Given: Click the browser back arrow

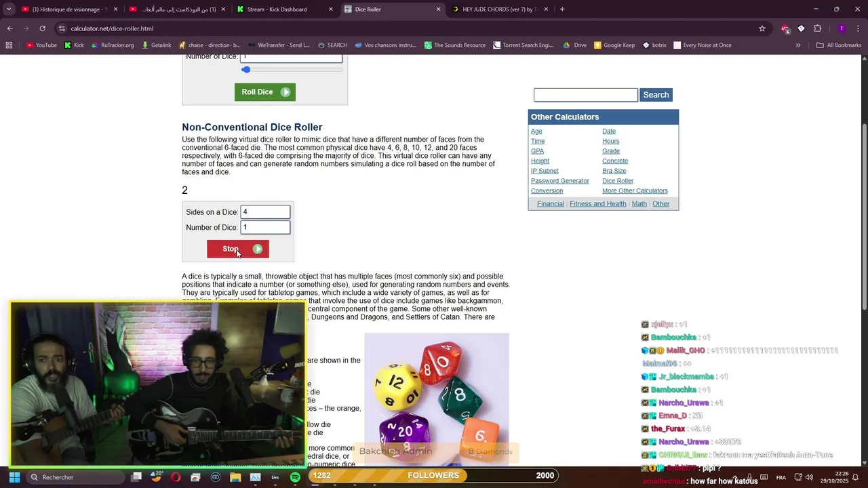Looking at the screenshot, I should tap(9, 28).
